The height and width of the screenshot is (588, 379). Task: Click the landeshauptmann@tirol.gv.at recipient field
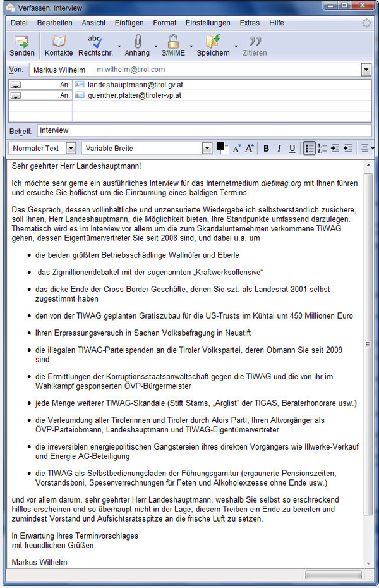pyautogui.click(x=222, y=85)
